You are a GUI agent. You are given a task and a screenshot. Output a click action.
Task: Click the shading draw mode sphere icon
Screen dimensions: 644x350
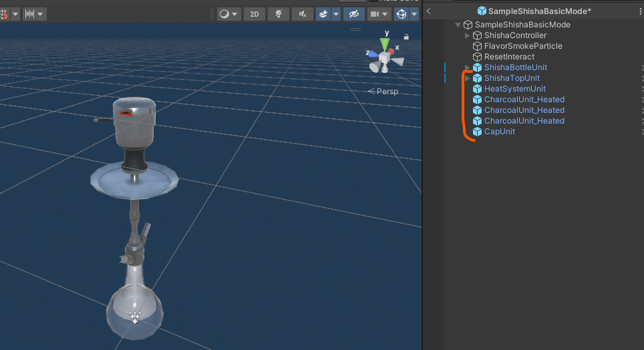224,14
